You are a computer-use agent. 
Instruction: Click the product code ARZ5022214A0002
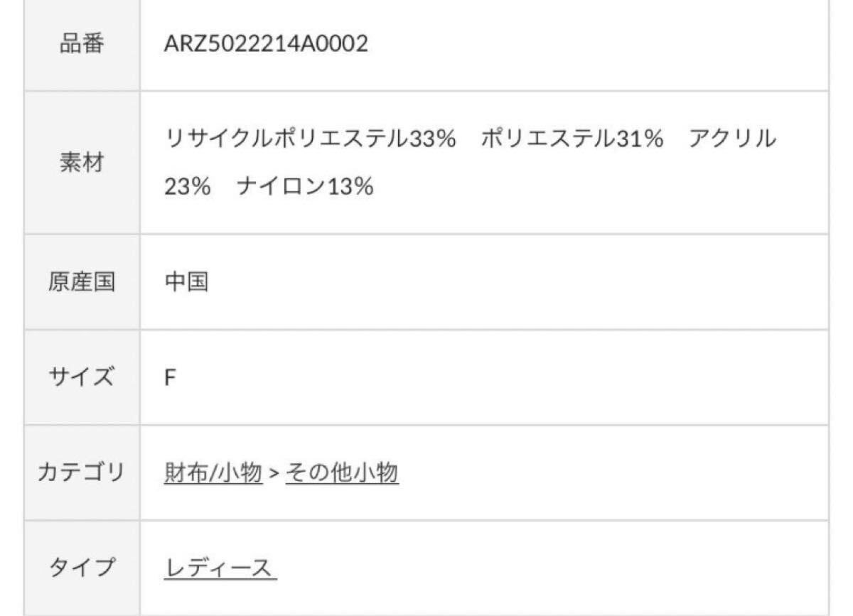click(267, 45)
